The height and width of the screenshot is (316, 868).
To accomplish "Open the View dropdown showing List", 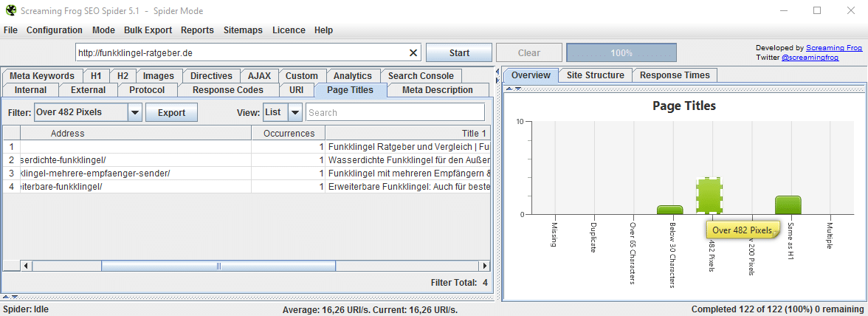I will pos(282,112).
